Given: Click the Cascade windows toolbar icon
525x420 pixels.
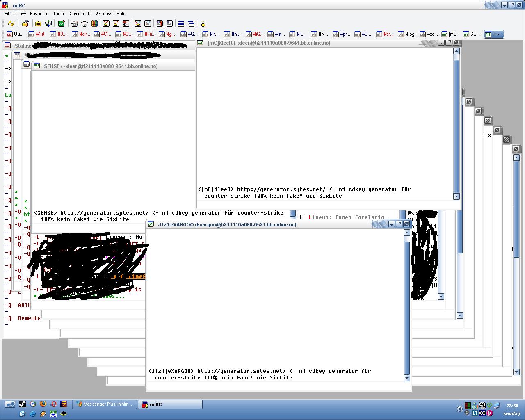Looking at the screenshot, I should (191, 23).
